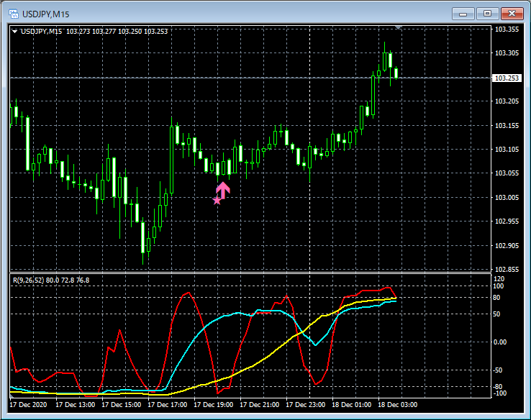Image resolution: width=531 pixels, height=420 pixels.
Task: Click the last candlestick on the chart
Action: [x=396, y=72]
